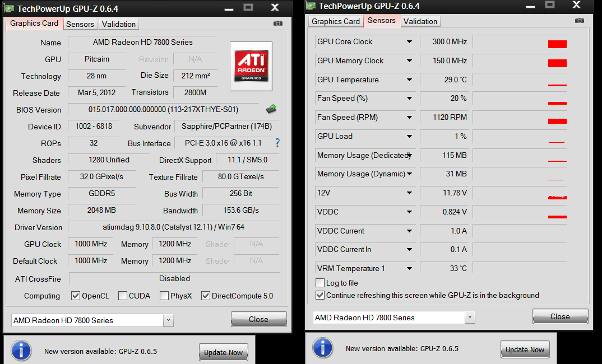Click the Shaders value 1280 Unified
602x364 pixels.
[109, 160]
